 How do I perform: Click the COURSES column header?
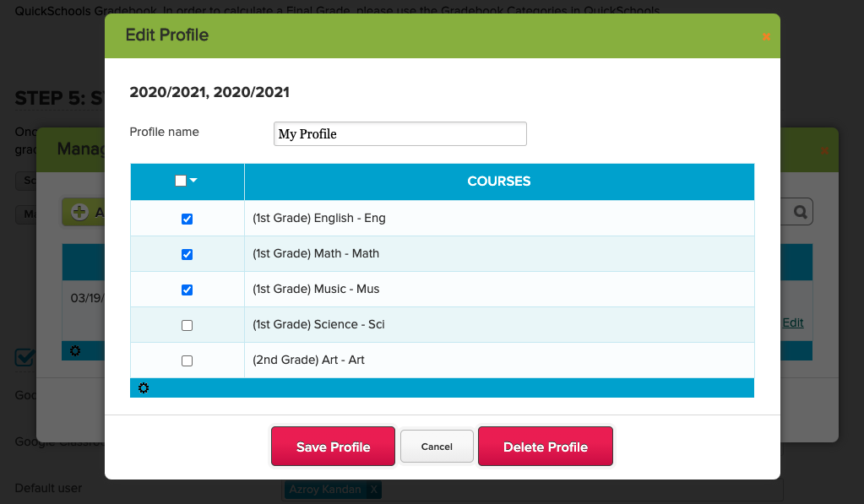click(x=499, y=182)
